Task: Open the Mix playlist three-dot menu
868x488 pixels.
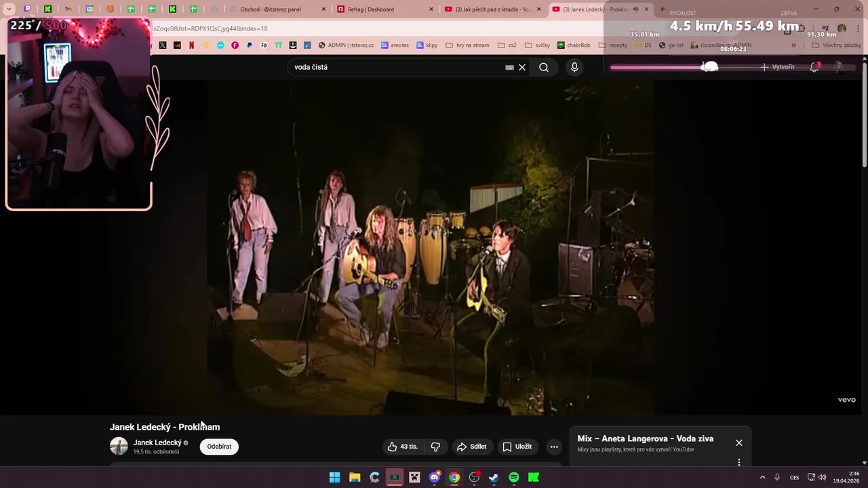Action: pos(739,462)
